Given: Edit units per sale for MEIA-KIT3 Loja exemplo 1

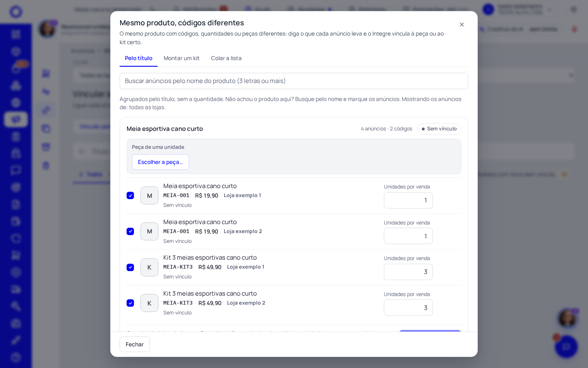Looking at the screenshot, I should click(x=408, y=272).
